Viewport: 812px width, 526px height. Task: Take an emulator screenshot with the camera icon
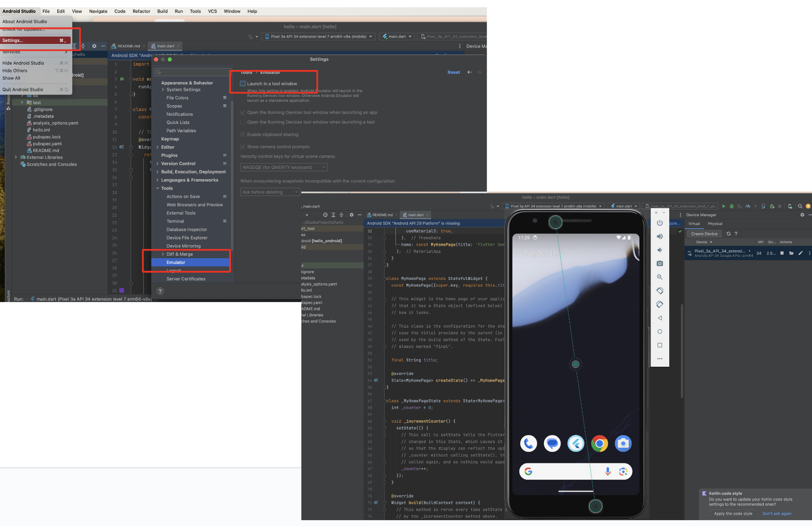tap(660, 263)
